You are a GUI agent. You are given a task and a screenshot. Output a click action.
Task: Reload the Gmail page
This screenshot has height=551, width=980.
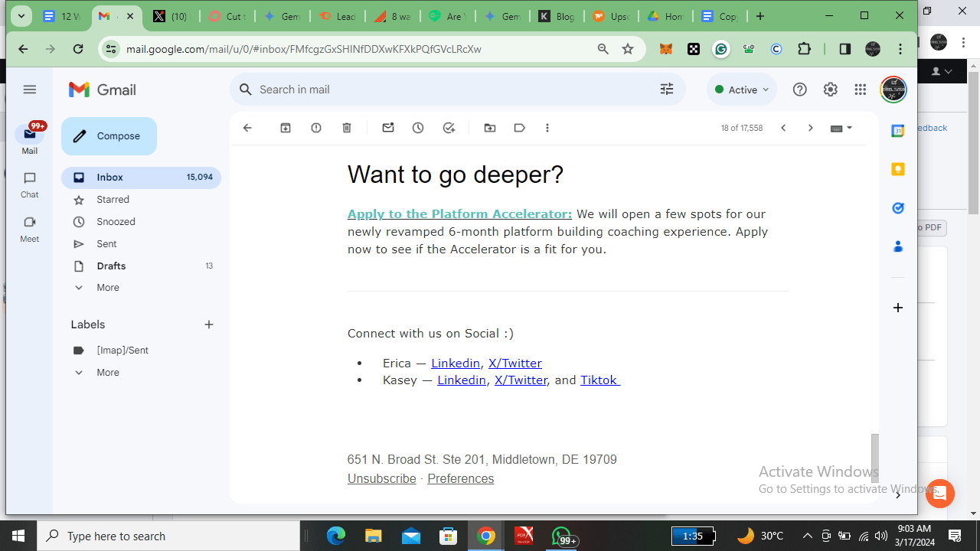click(x=78, y=49)
